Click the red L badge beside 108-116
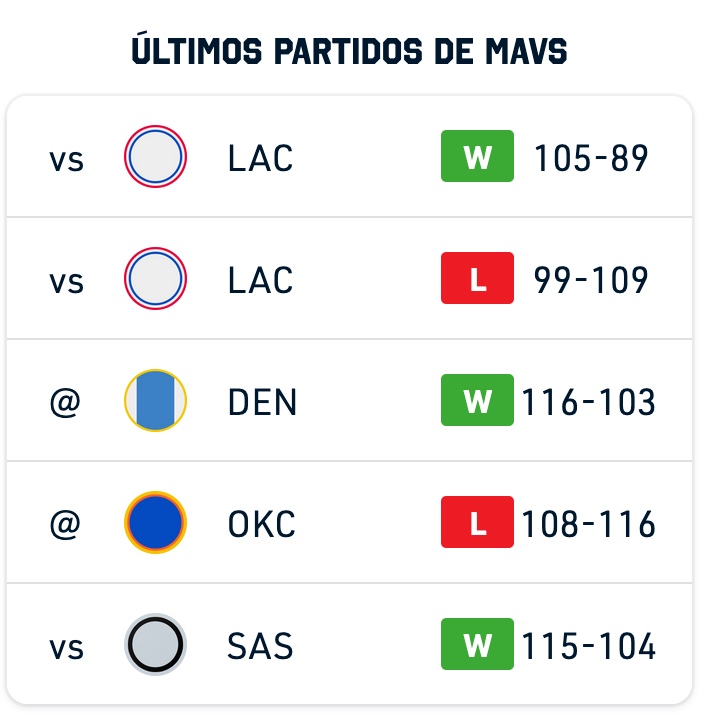702x718 pixels. (x=477, y=522)
